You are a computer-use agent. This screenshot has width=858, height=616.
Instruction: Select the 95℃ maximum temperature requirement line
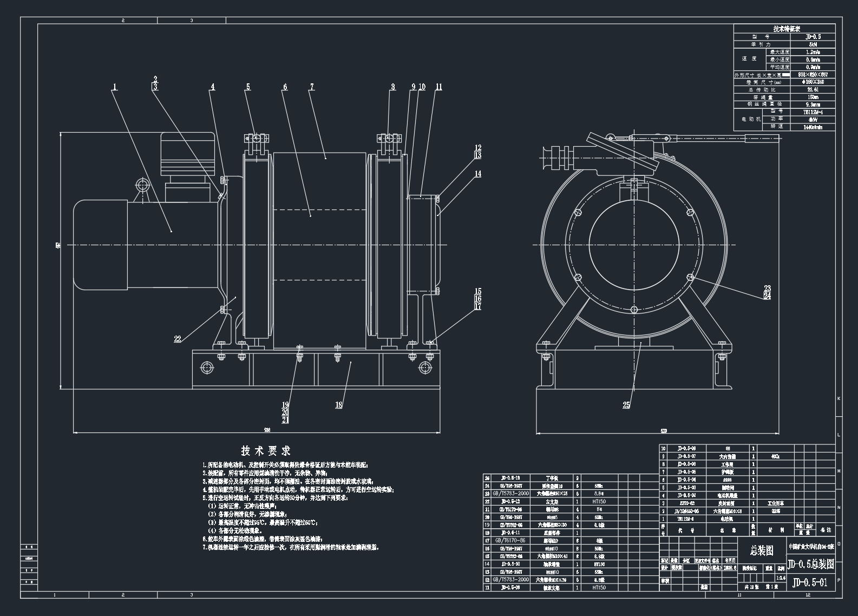click(263, 523)
